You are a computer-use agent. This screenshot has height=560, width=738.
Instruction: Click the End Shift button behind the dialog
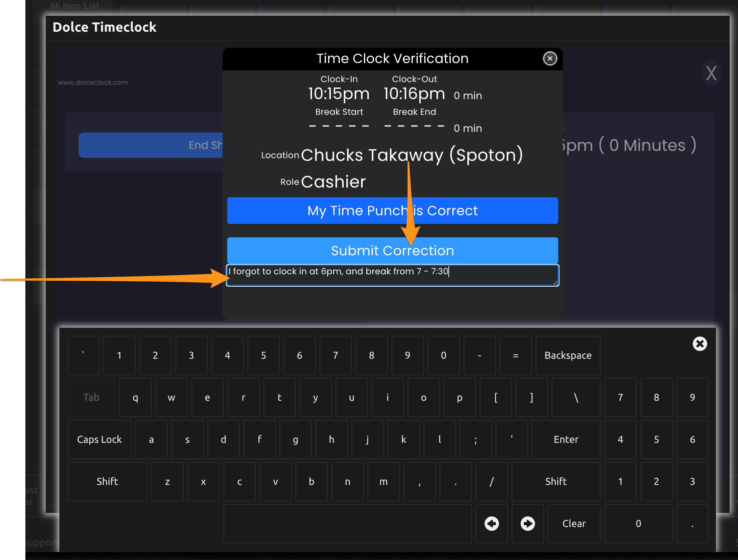[151, 145]
